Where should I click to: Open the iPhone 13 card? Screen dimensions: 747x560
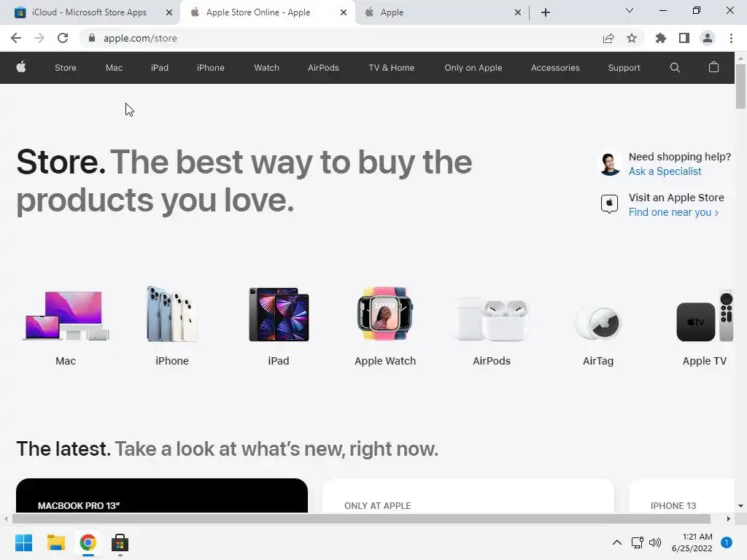coord(682,496)
